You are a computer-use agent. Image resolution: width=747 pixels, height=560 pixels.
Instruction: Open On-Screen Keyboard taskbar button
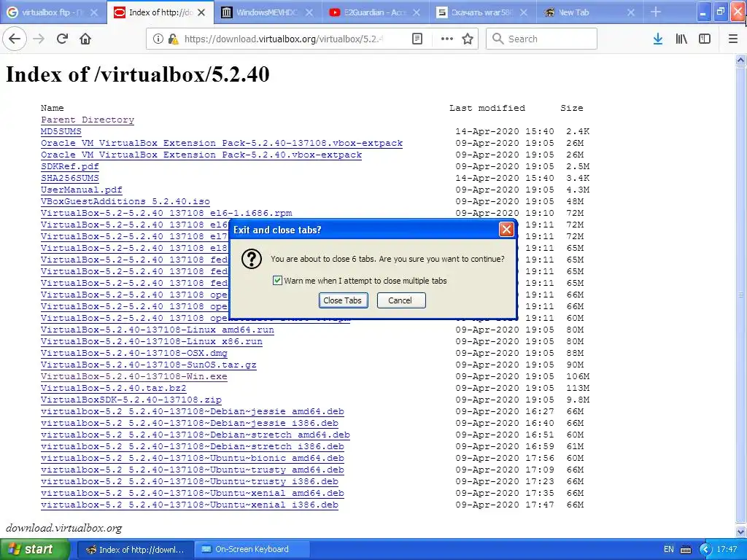pos(252,550)
